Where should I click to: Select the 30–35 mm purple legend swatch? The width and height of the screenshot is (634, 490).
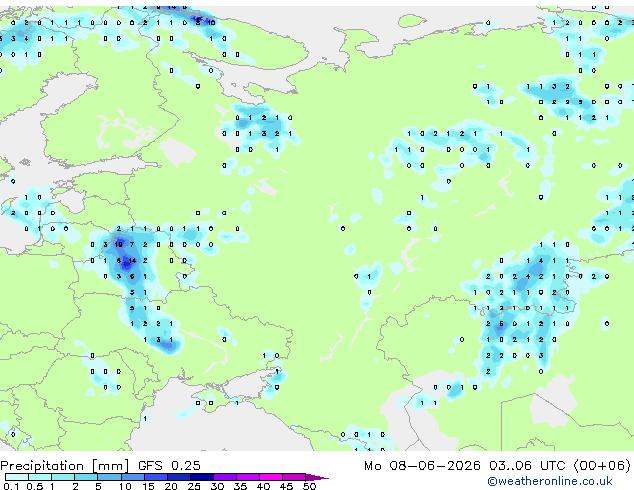pyautogui.click(x=224, y=477)
